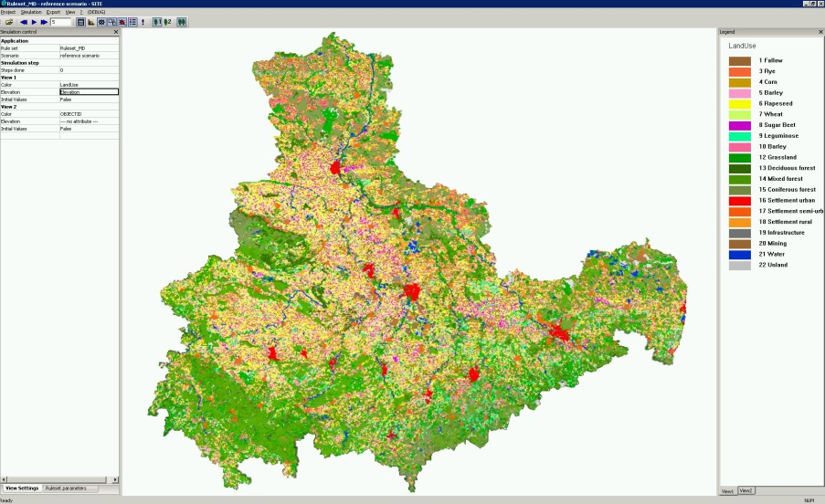Click the Scenario value reference scenario

[89, 55]
